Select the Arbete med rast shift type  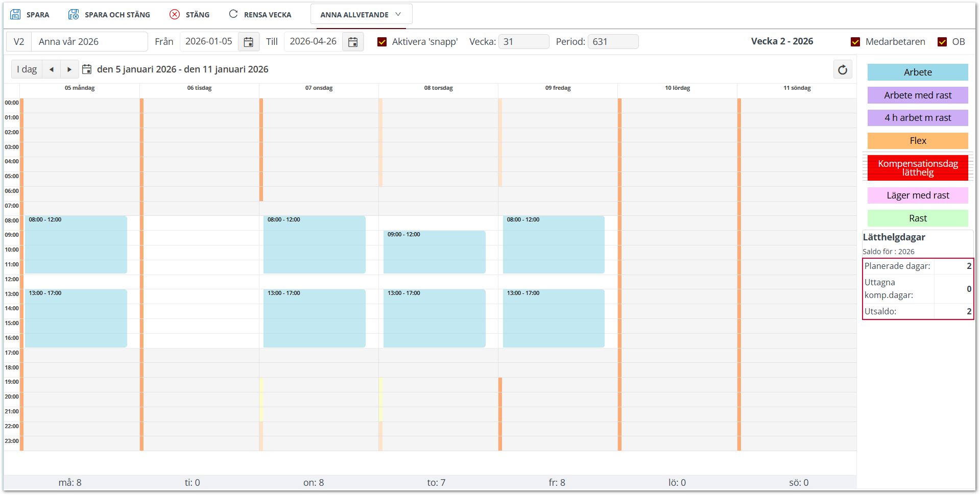(x=918, y=95)
